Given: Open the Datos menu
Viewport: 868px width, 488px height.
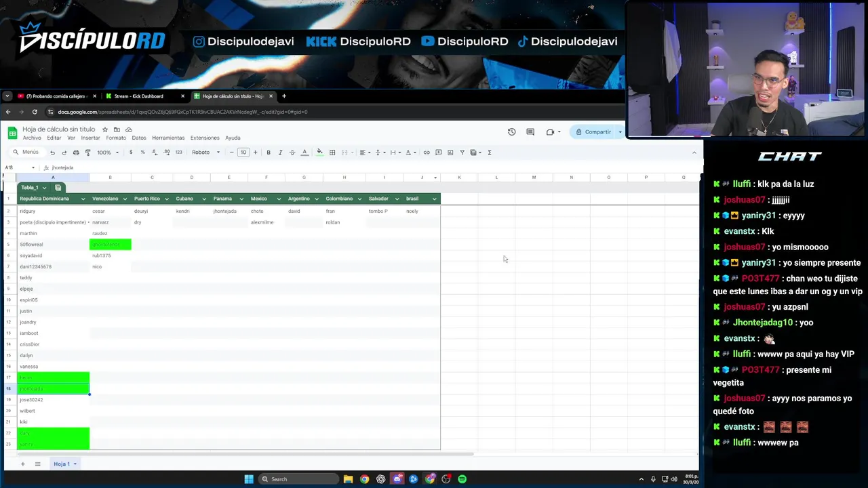Looking at the screenshot, I should [x=139, y=138].
